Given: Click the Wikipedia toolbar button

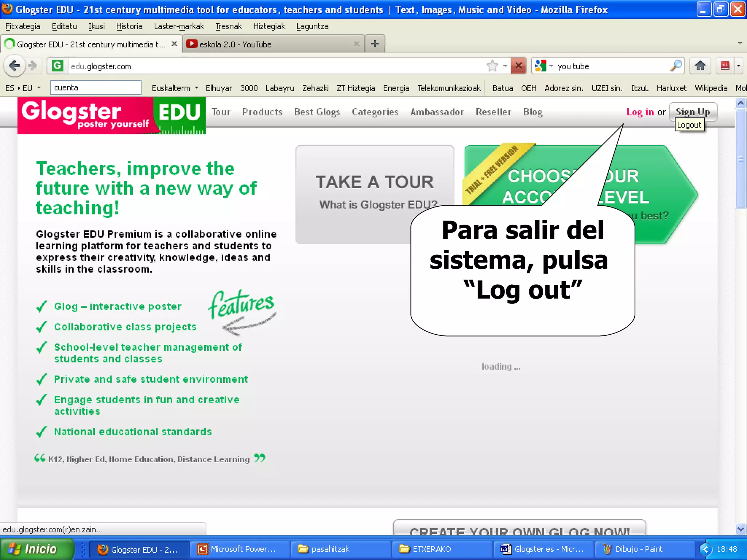Looking at the screenshot, I should (x=711, y=88).
